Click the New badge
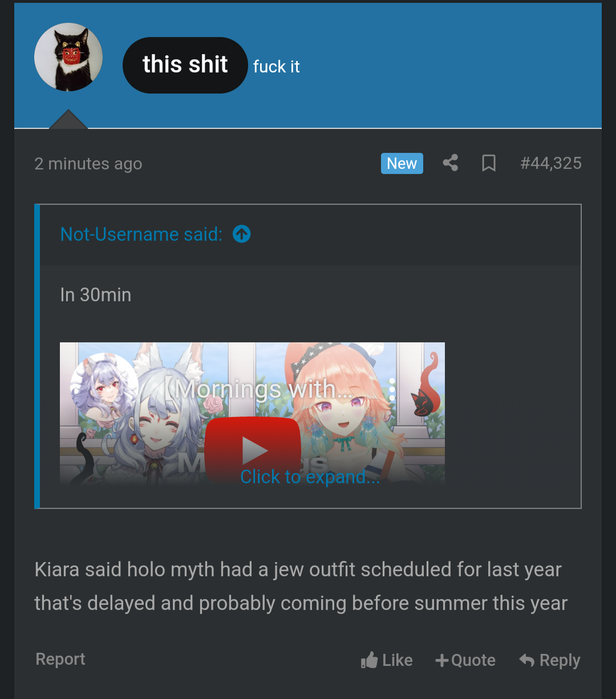 [x=402, y=163]
